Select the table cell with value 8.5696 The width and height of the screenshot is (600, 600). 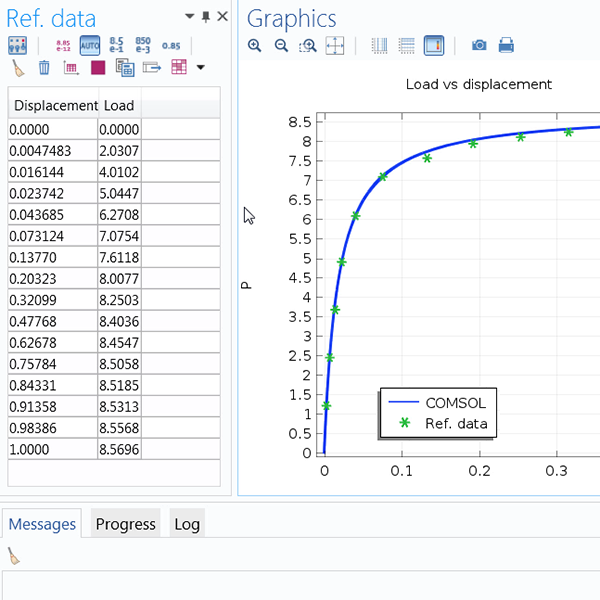pos(119,450)
